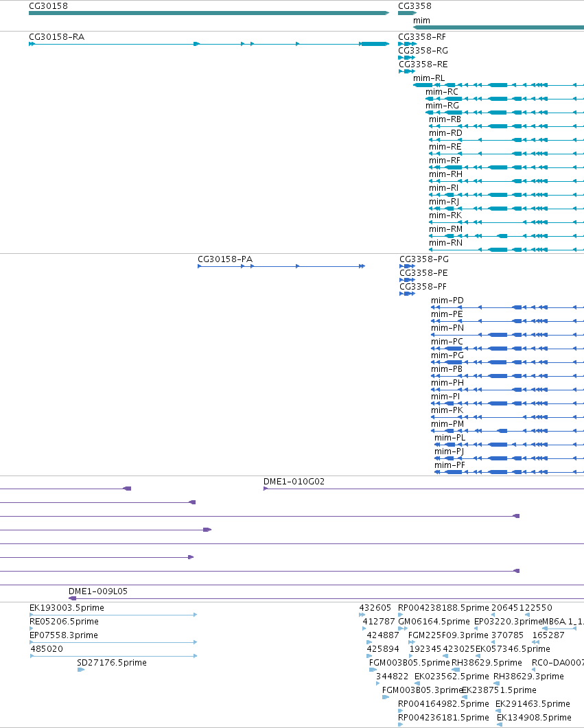Click the EK291463.5prime EST label

coord(533,704)
